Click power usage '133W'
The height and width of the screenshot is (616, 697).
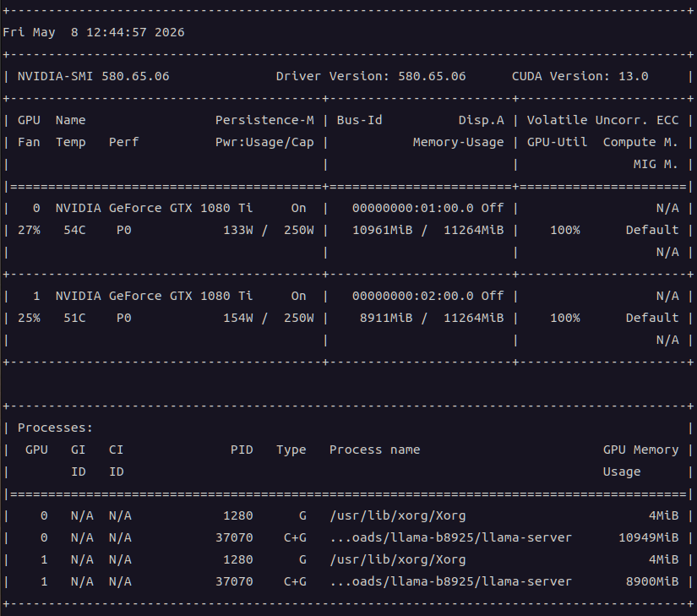coord(237,230)
